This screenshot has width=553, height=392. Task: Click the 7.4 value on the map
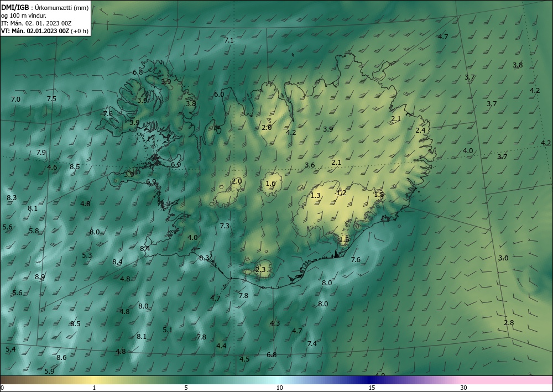(x=312, y=343)
